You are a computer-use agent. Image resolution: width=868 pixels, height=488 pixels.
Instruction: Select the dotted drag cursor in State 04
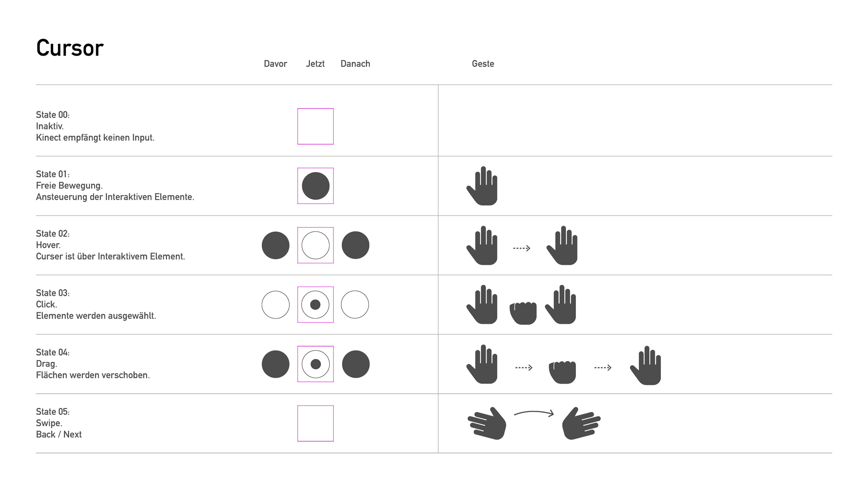click(316, 364)
